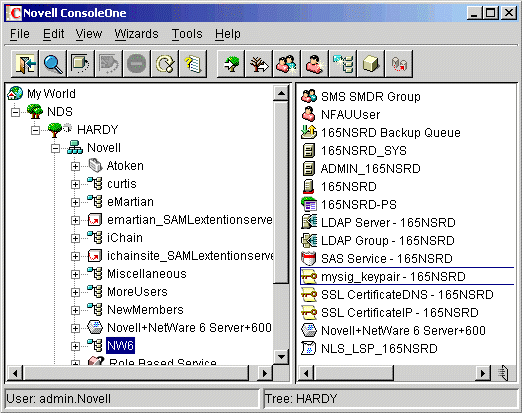Select Novell+NetWare 6 Server+600 in tree
522x413 pixels.
pyautogui.click(x=179, y=328)
